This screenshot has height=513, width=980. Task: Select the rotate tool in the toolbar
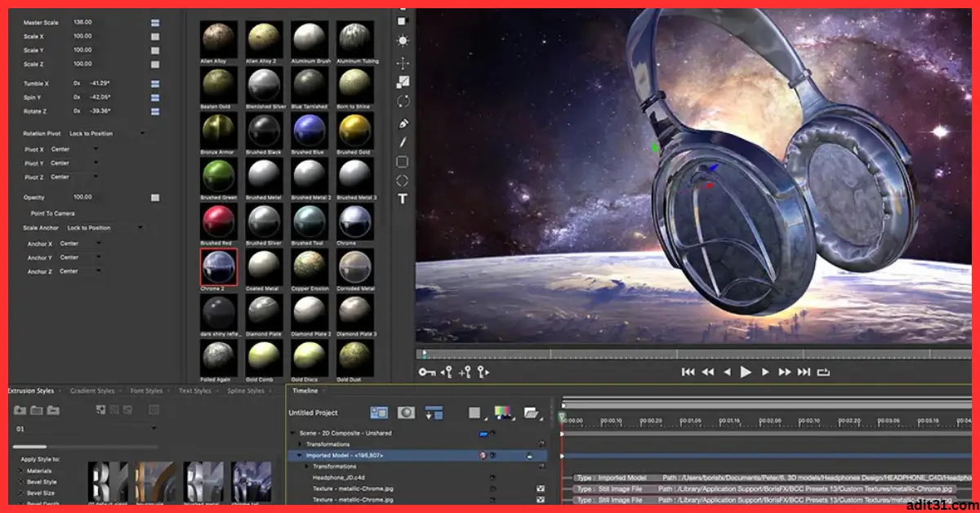(403, 101)
